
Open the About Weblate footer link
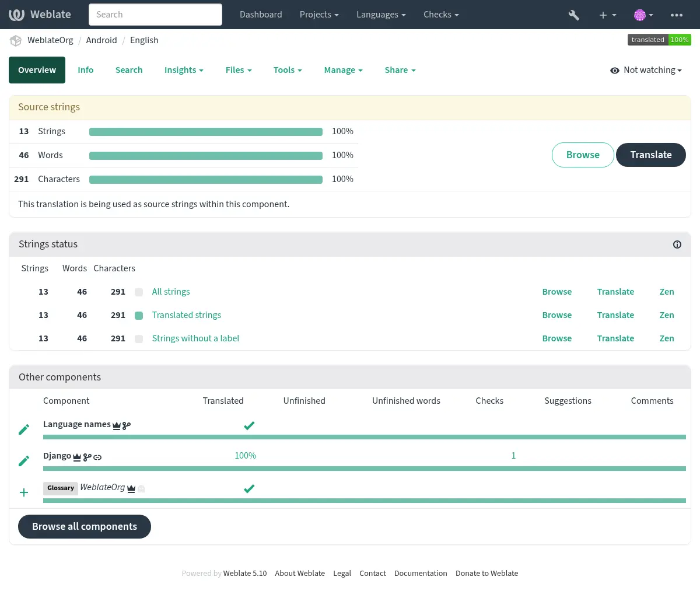point(300,574)
